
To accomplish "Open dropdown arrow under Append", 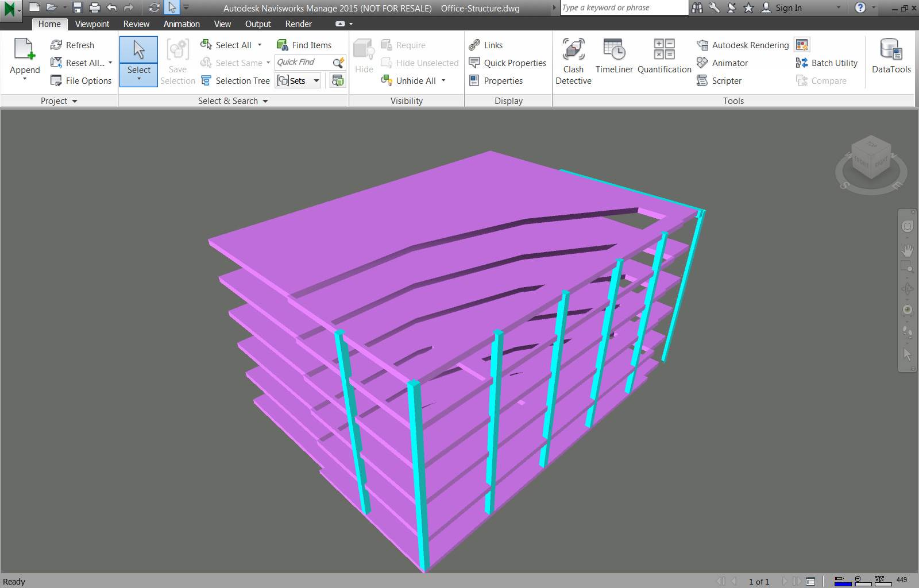I will (x=25, y=79).
